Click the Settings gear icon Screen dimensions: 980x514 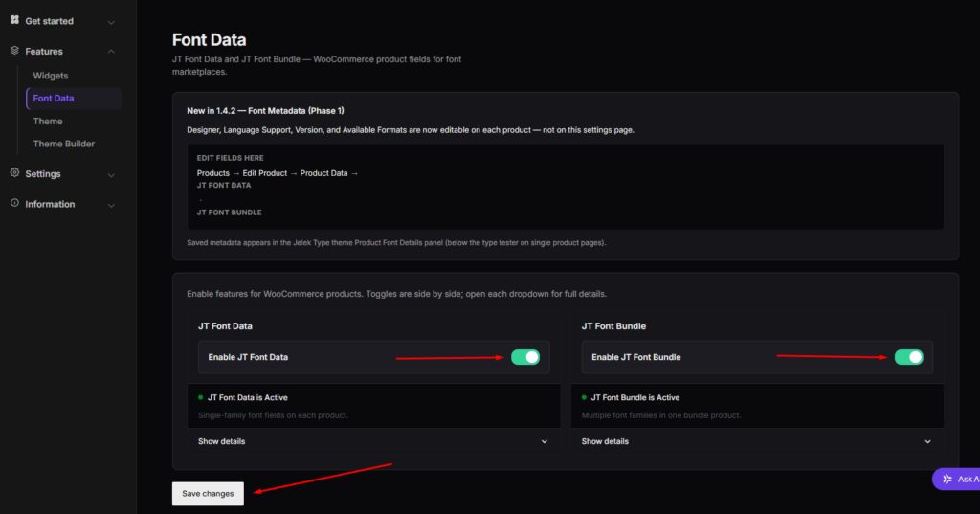(x=14, y=172)
